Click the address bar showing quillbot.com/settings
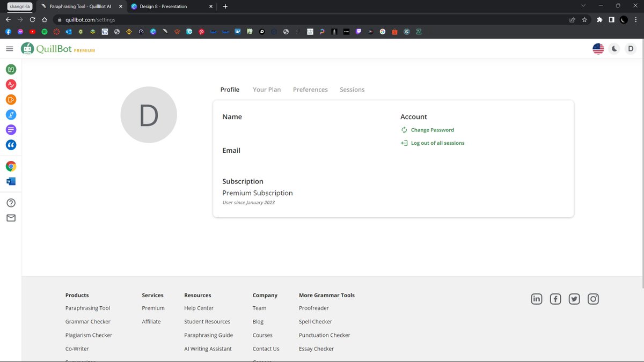 pos(311,19)
